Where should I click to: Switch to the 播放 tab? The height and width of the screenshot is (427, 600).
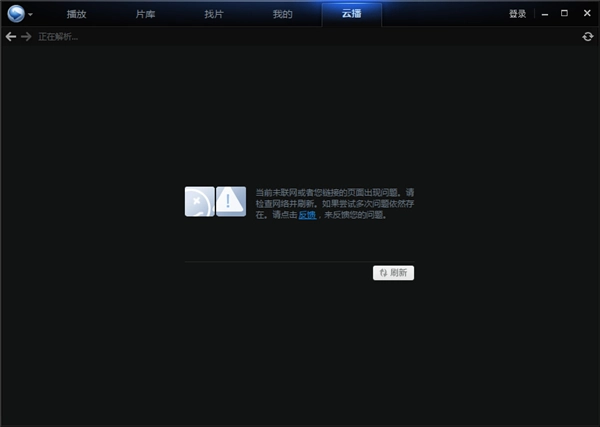point(77,14)
